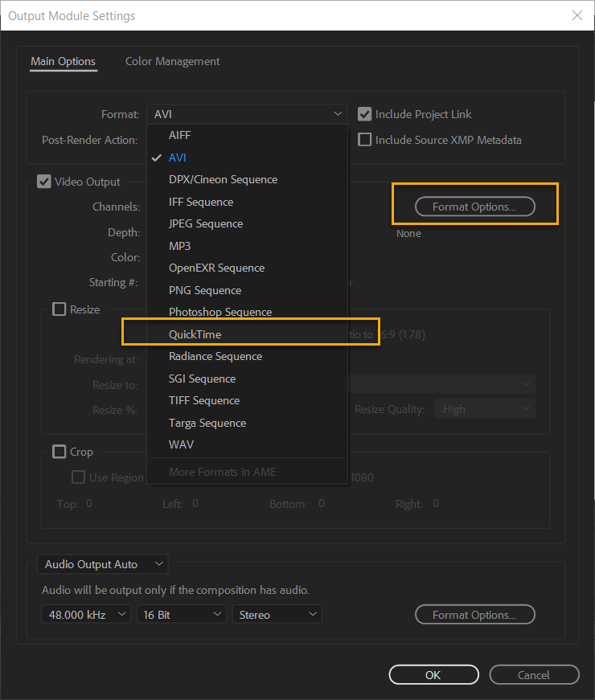Toggle the Include Project Link checkbox
The image size is (595, 700).
(365, 114)
